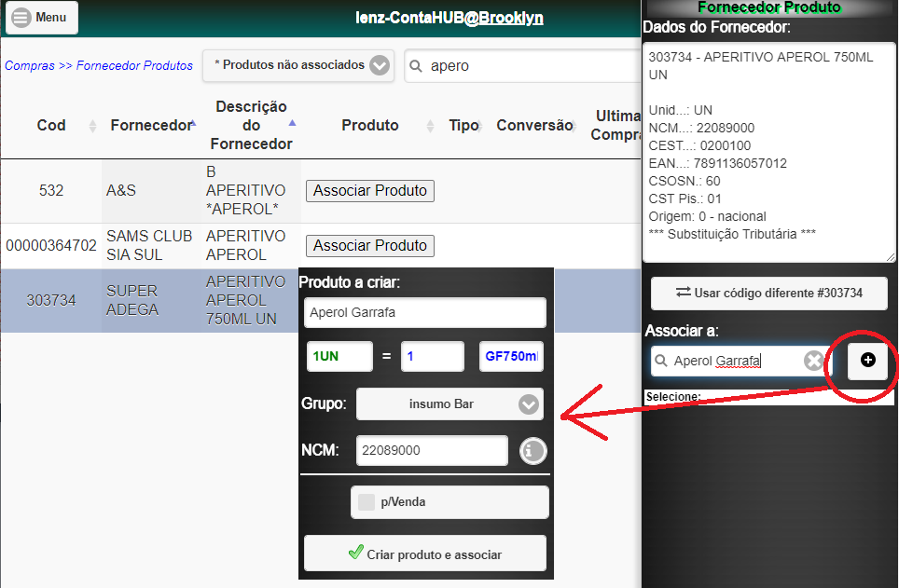Click Cod cell 532
The image size is (899, 588).
click(x=51, y=191)
